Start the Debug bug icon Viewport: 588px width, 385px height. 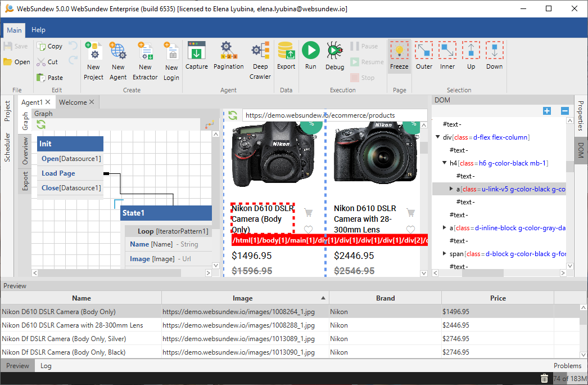click(334, 52)
